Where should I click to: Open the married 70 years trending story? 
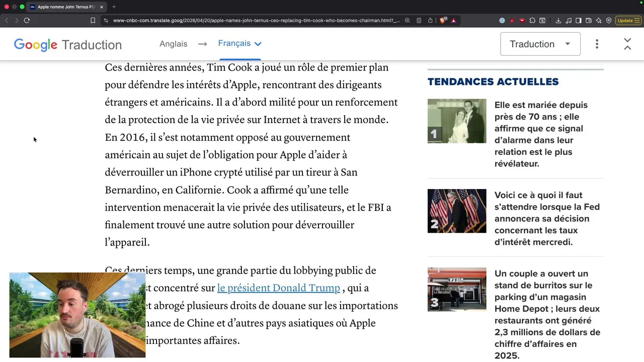pyautogui.click(x=541, y=134)
